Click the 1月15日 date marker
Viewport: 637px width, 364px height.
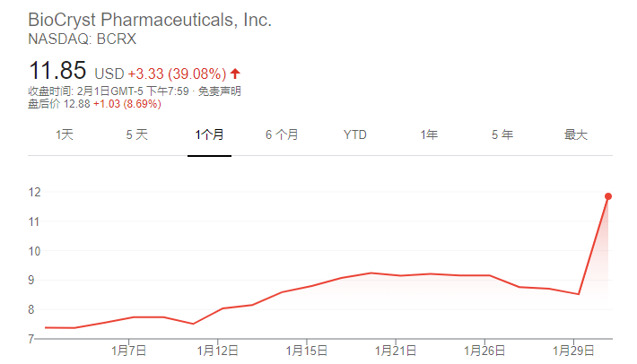[x=307, y=349]
